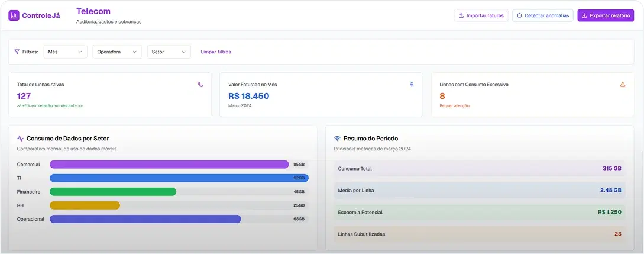Image resolution: width=644 pixels, height=254 pixels.
Task: Click the Exportar relatório button
Action: (605, 15)
